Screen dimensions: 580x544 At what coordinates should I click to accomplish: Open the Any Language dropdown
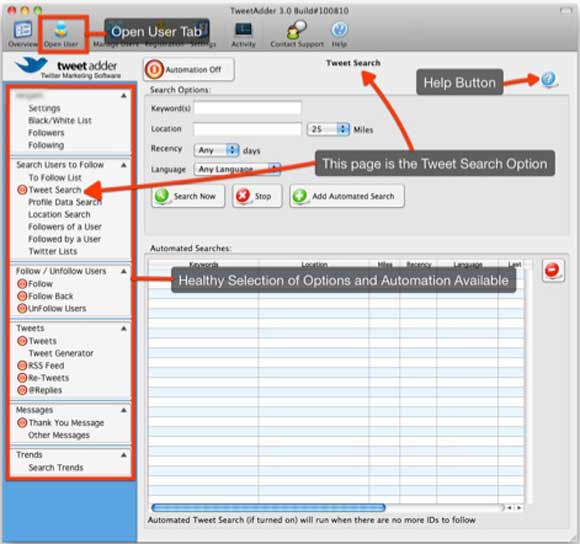click(237, 169)
